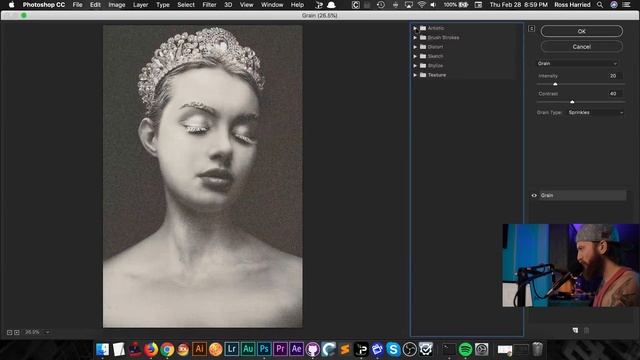Image resolution: width=640 pixels, height=360 pixels.
Task: Expand the Texture filter folder
Action: (x=415, y=75)
